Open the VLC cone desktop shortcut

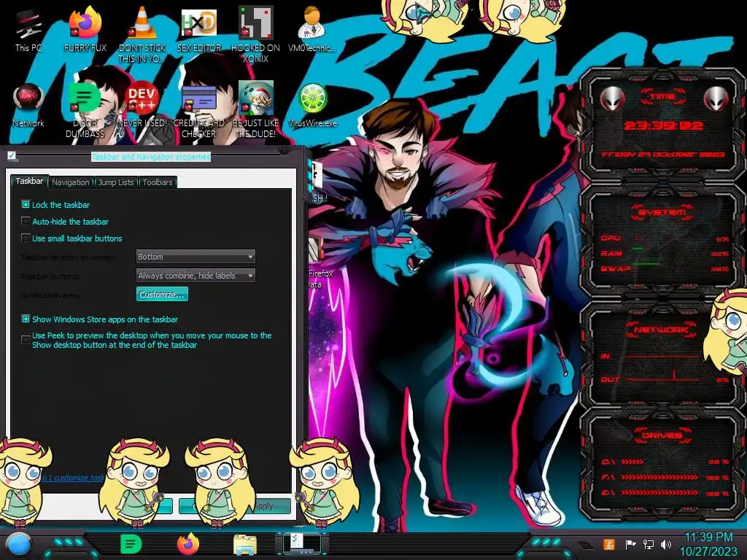point(142,34)
